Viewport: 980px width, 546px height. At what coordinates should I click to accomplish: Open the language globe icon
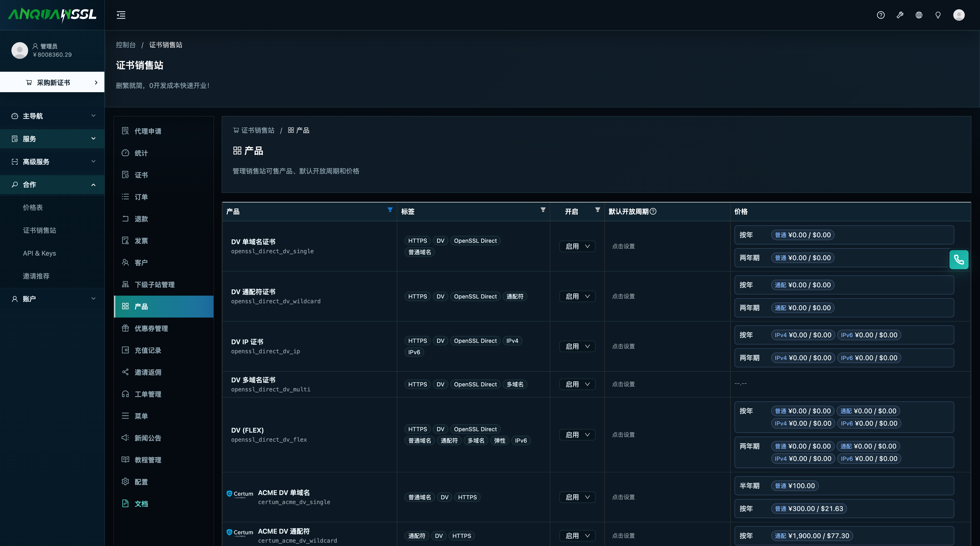coord(919,15)
